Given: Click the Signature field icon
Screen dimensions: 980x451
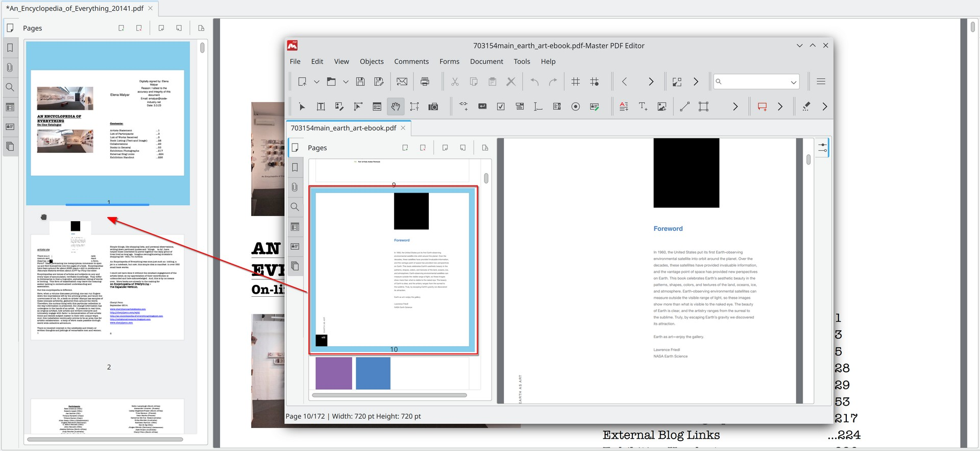Looking at the screenshot, I should point(595,106).
